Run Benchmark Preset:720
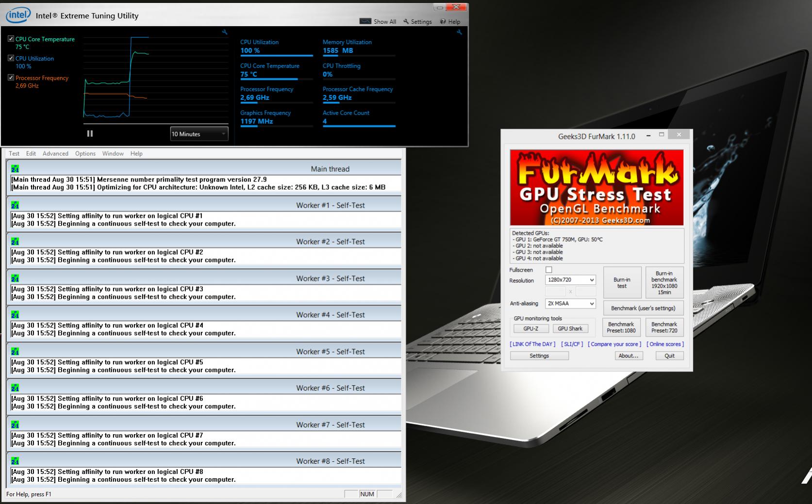 [664, 327]
